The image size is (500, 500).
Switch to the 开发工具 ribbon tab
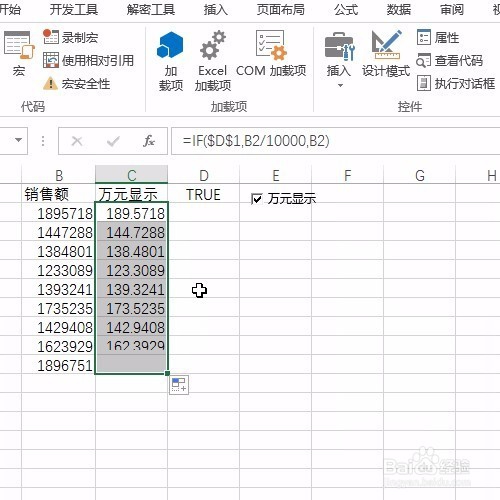74,9
